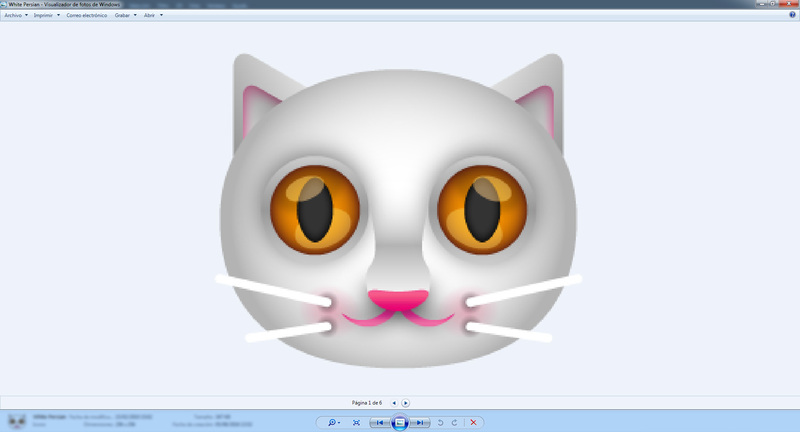This screenshot has width=800, height=432.
Task: Fit image to actual size
Action: pos(356,422)
